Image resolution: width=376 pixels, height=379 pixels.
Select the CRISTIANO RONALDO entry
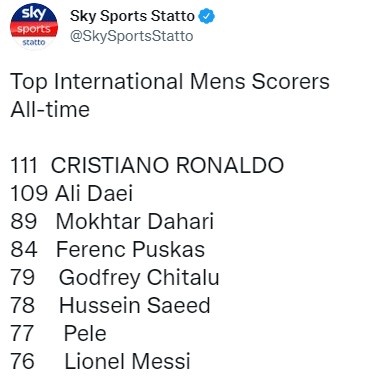pos(167,165)
